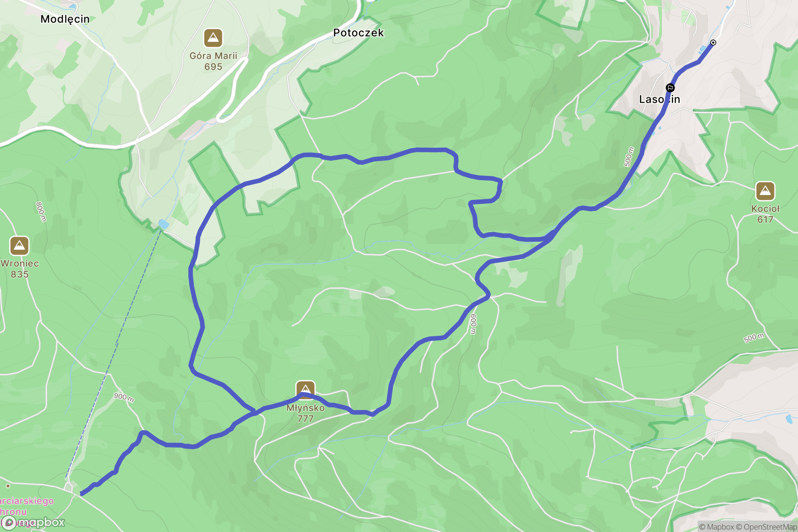
Task: Click the small blue pond icon
Action: [163, 224]
